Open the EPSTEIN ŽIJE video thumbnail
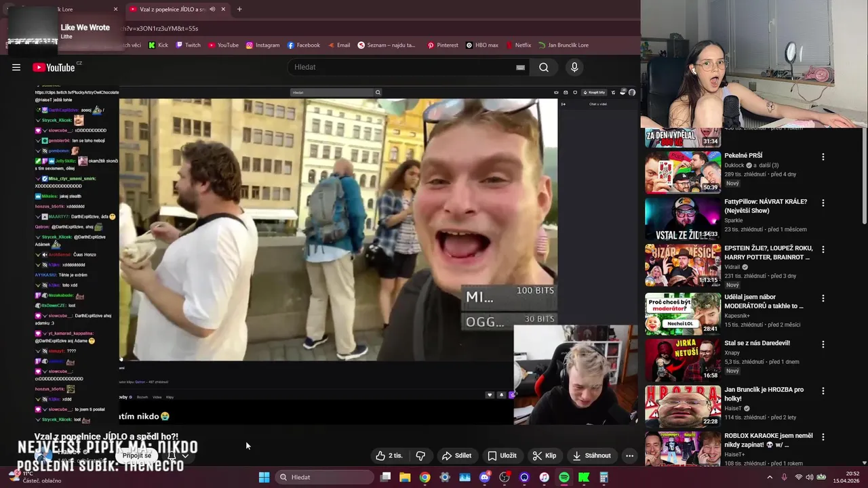Screen dimensions: 868x488 point(683,265)
